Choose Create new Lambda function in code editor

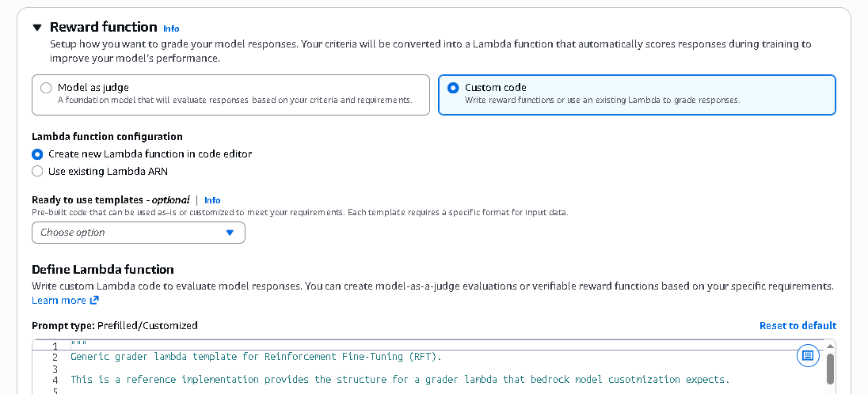pyautogui.click(x=37, y=154)
